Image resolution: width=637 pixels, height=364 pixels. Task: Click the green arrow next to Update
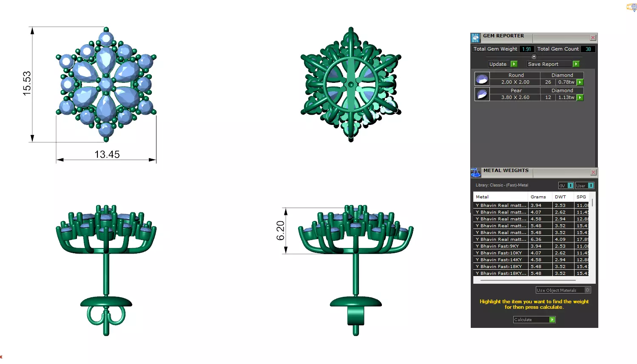tap(514, 64)
